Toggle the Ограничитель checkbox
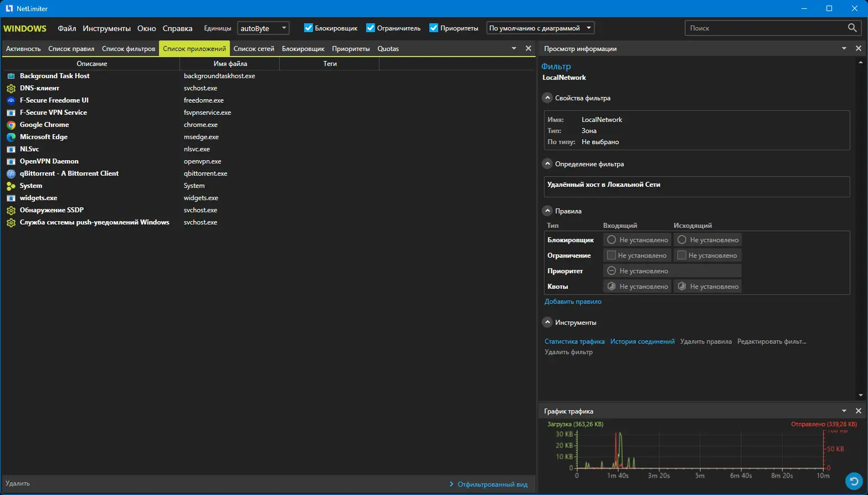Screen dimensions: 868x495 371,28
